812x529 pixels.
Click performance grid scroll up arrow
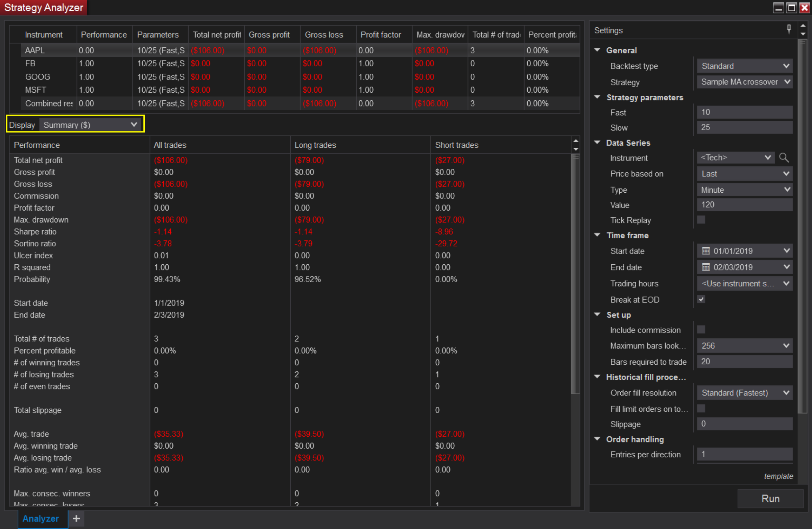click(x=576, y=141)
